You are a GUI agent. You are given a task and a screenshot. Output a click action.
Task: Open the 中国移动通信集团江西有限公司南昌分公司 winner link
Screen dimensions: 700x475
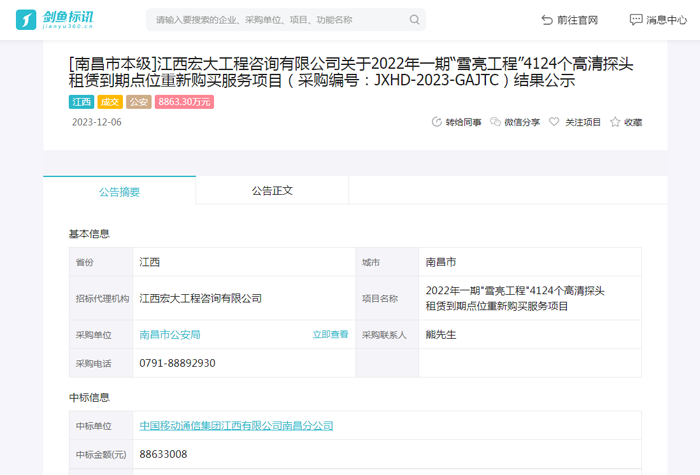236,426
